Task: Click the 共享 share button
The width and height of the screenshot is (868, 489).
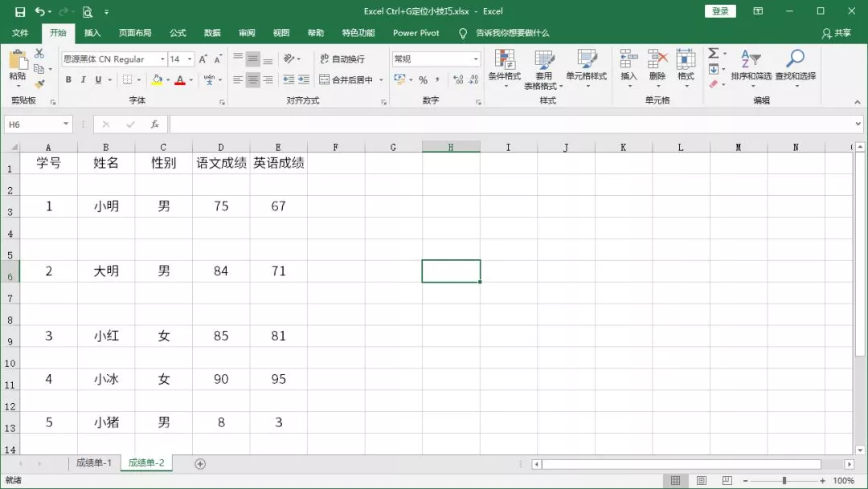Action: (x=837, y=33)
